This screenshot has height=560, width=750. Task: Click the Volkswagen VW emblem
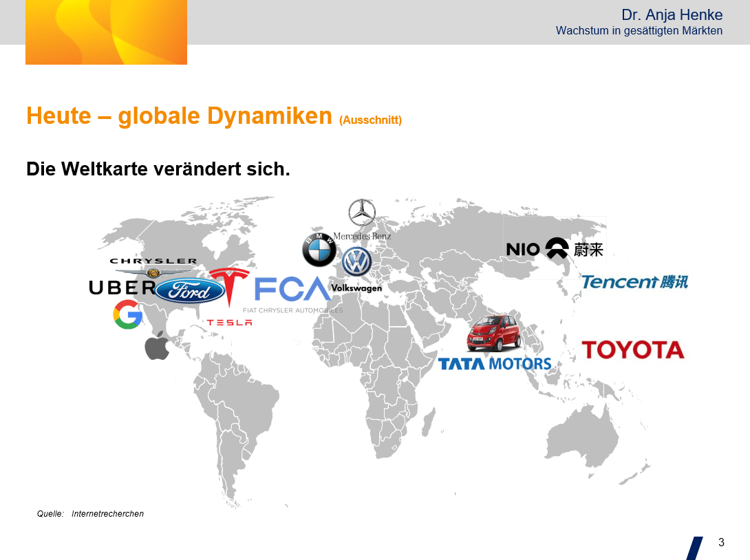pos(356,262)
